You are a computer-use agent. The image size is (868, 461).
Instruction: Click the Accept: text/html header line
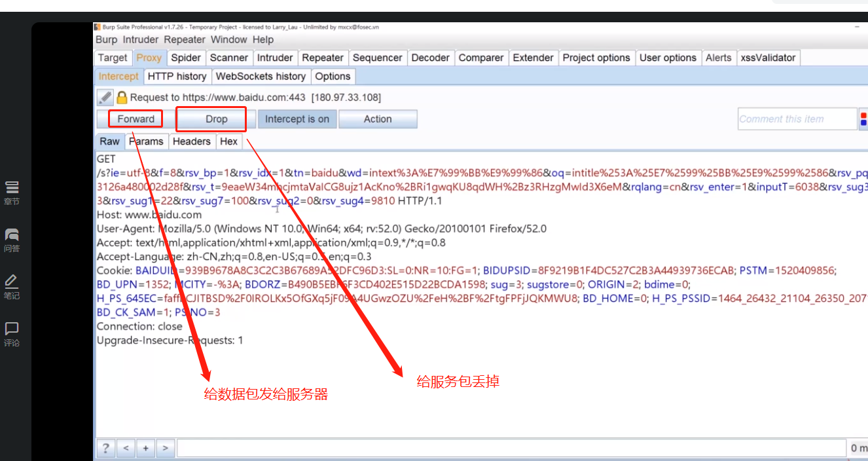(x=271, y=243)
